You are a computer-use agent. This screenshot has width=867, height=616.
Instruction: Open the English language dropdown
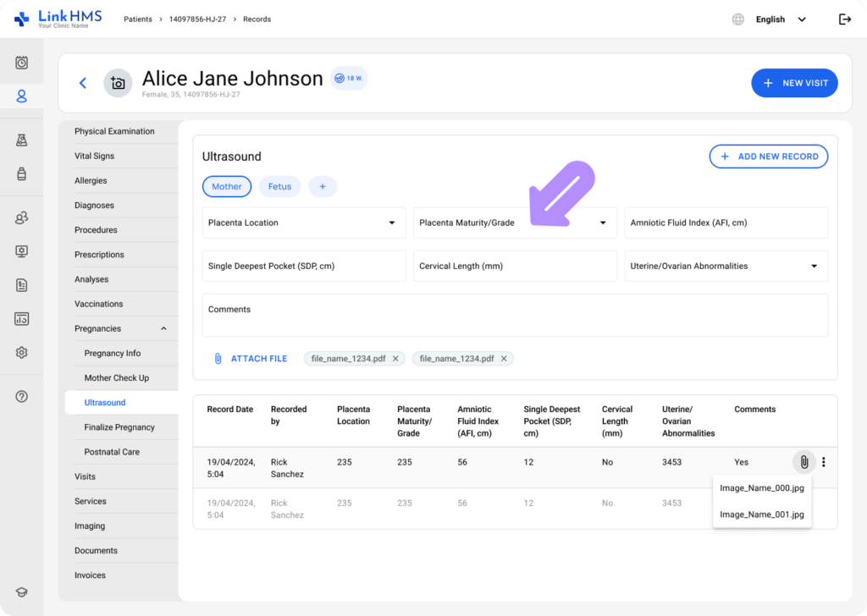(x=781, y=19)
